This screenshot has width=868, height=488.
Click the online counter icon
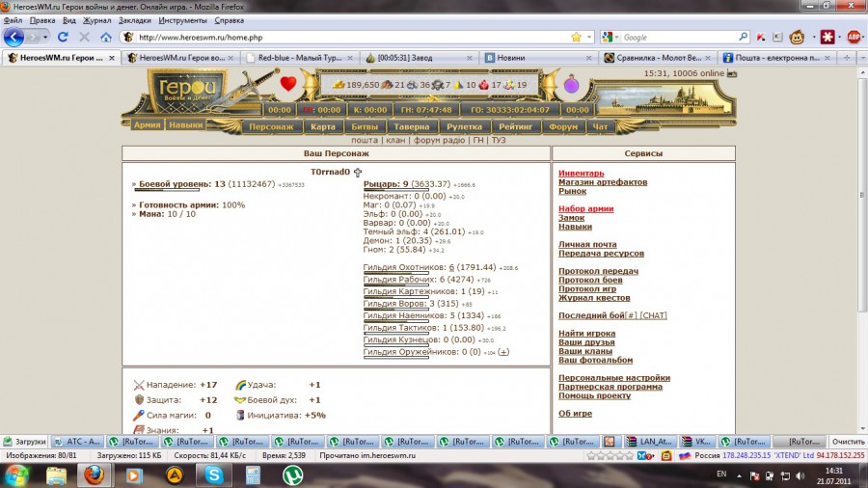(x=732, y=73)
